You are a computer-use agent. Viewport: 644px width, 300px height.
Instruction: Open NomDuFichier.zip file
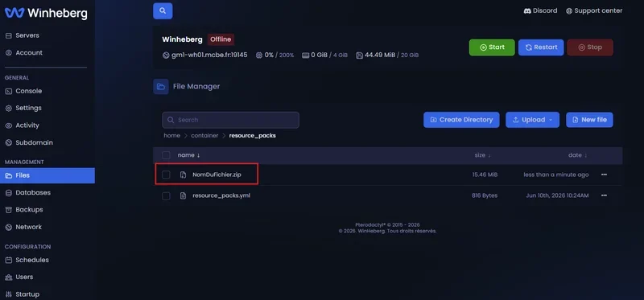pos(217,175)
